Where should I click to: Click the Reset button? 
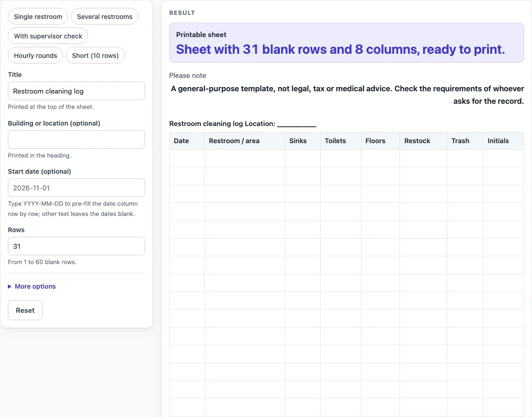(x=25, y=310)
